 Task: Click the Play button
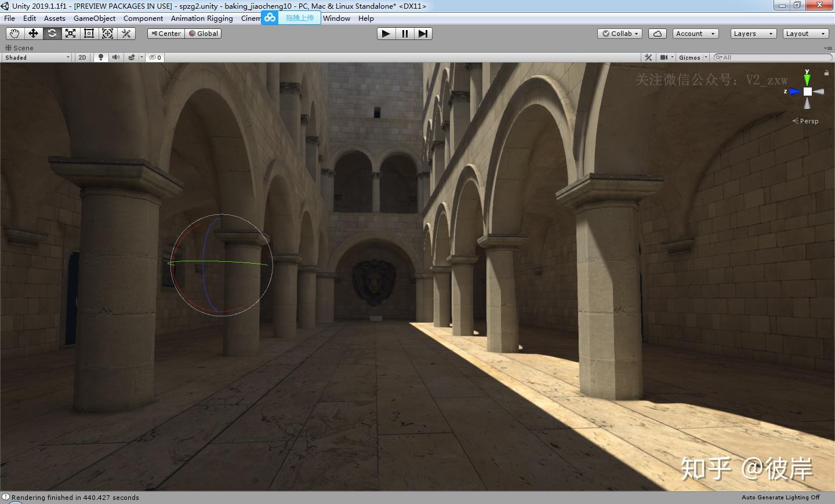click(x=386, y=34)
